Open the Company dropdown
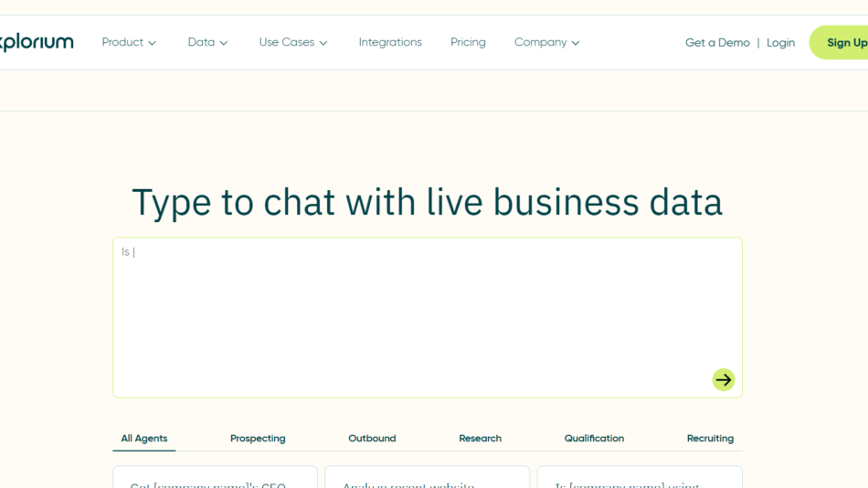Viewport: 868px width, 488px height. pyautogui.click(x=546, y=42)
